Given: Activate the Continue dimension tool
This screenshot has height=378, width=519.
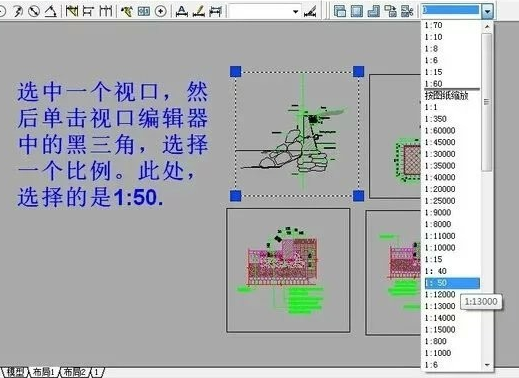Looking at the screenshot, I should 106,11.
